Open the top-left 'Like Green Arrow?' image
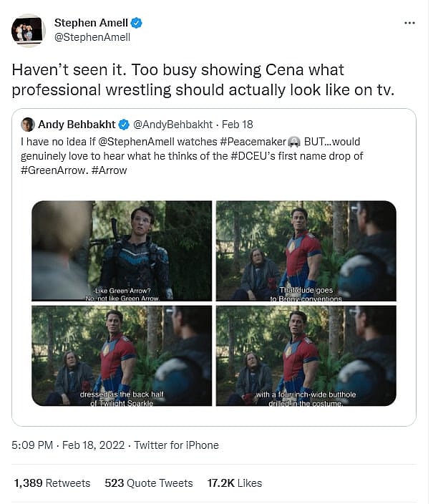The image size is (433, 504). click(122, 251)
